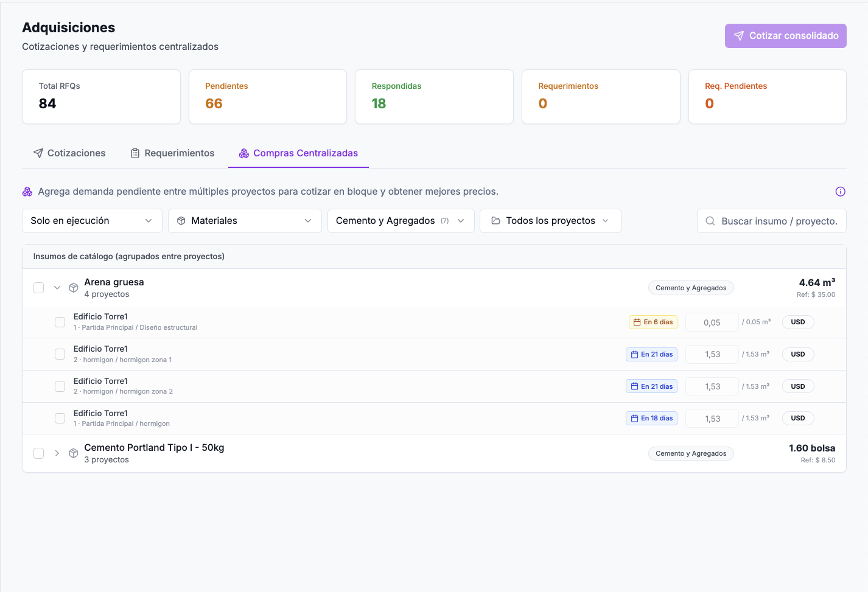Click the paper plane icon in Cotizaciones tab
The width and height of the screenshot is (868, 592).
(x=38, y=153)
